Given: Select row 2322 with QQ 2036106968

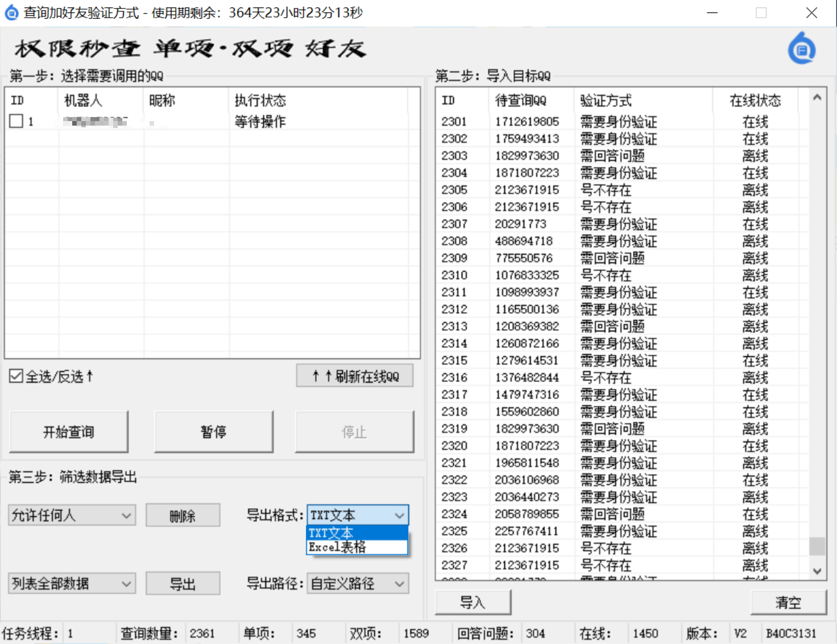Looking at the screenshot, I should (622, 480).
